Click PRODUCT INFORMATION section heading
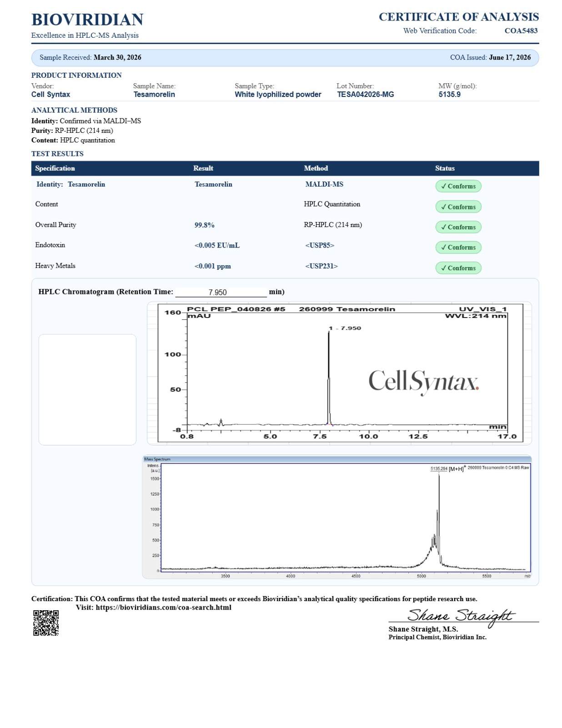 (x=76, y=76)
